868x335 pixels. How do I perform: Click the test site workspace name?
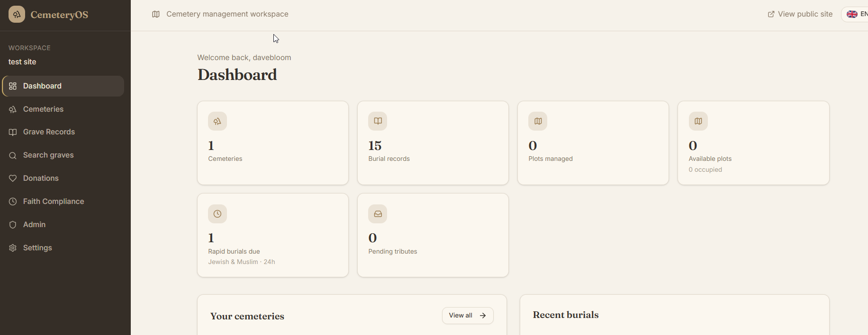tap(22, 62)
